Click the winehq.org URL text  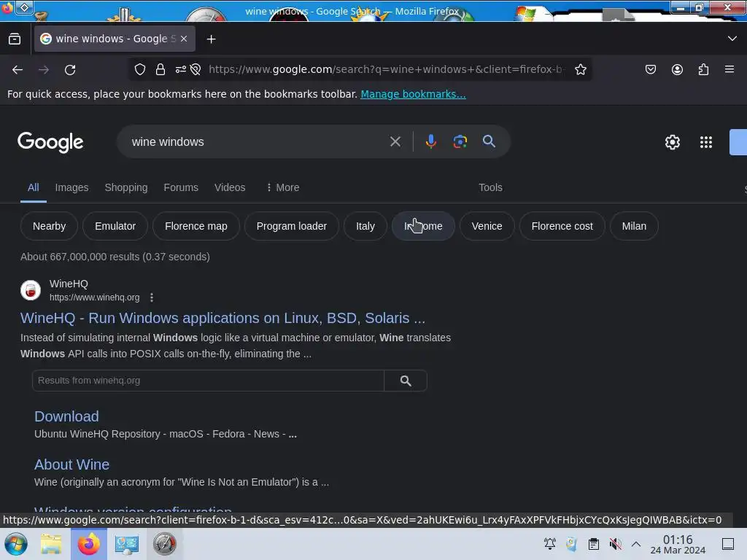[x=94, y=297]
